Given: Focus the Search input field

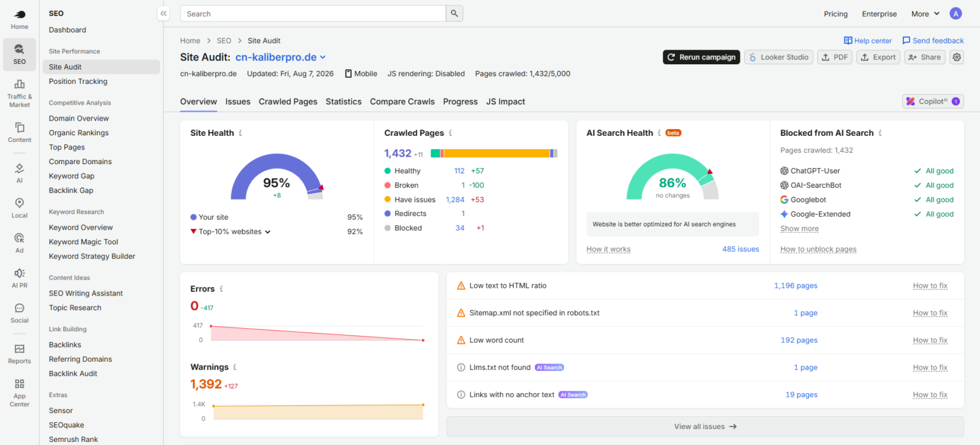Looking at the screenshot, I should [313, 13].
